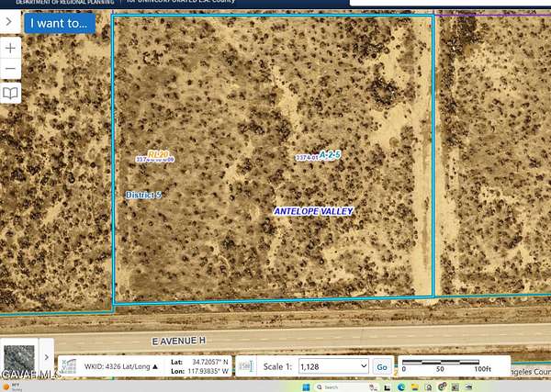Screen dimensions: 551x392
Task: Click the A-2-5 zoning label
Action: point(330,155)
